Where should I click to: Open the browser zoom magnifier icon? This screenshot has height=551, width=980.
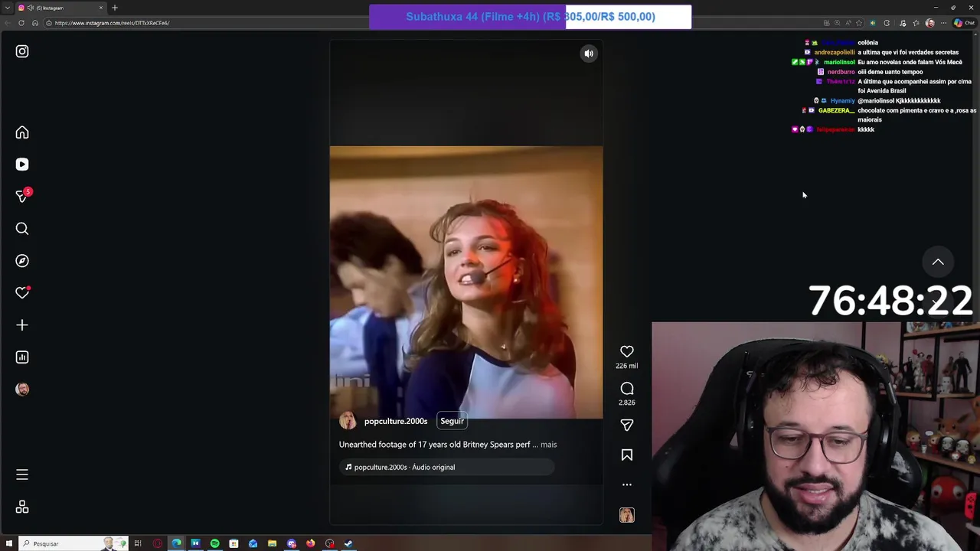[837, 23]
